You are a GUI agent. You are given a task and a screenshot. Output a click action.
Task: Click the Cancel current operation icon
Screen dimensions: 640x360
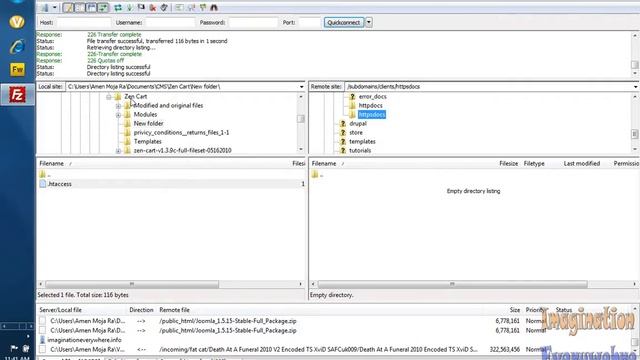click(x=141, y=7)
